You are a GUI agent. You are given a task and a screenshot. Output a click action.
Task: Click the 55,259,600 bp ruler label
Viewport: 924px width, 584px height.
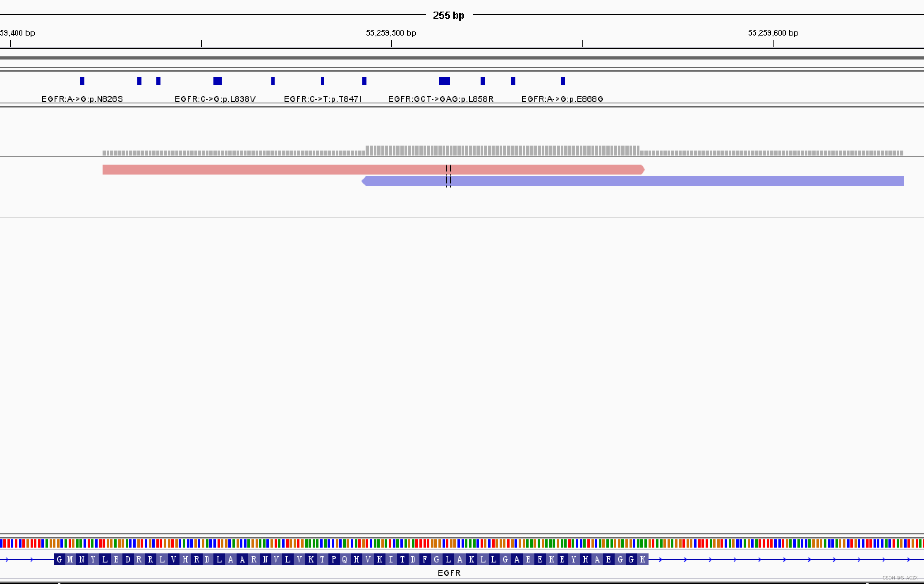pos(773,33)
